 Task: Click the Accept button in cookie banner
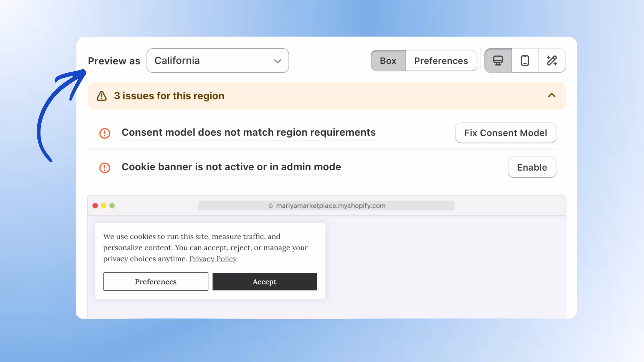(x=264, y=282)
